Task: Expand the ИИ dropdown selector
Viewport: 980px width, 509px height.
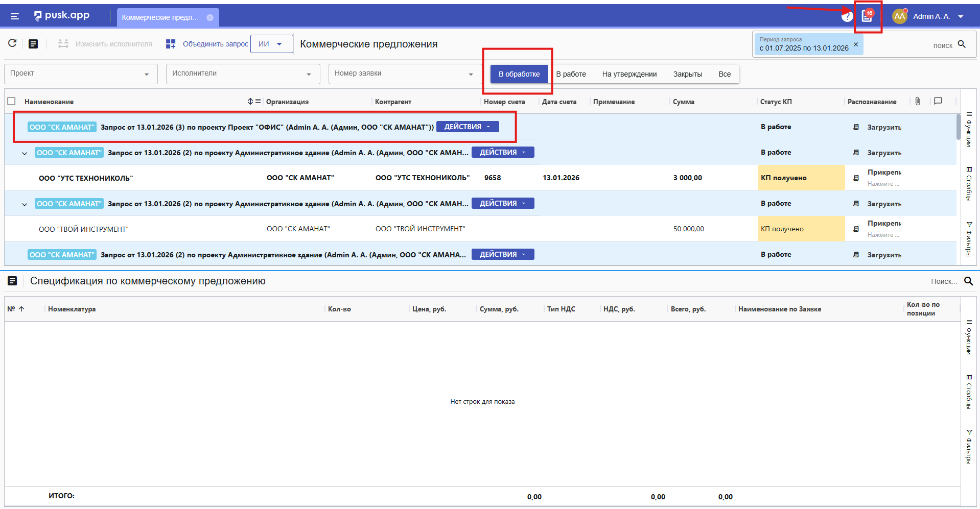Action: (x=271, y=44)
